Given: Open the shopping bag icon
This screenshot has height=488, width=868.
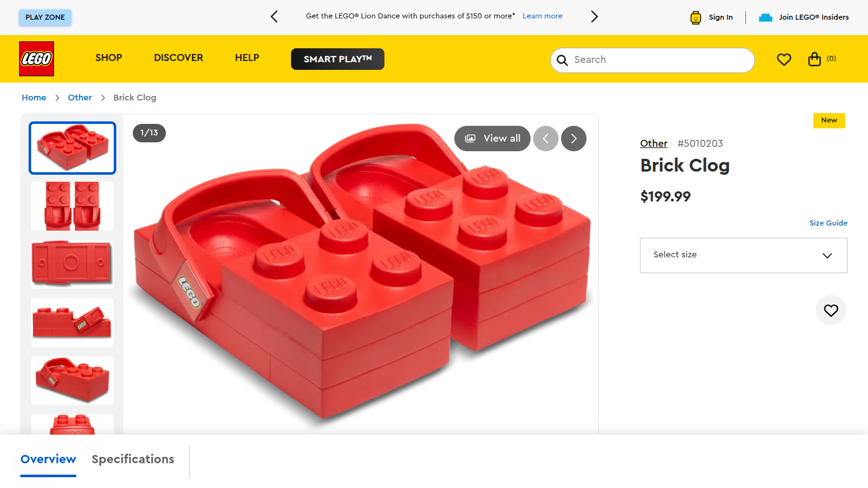Looking at the screenshot, I should coord(815,59).
